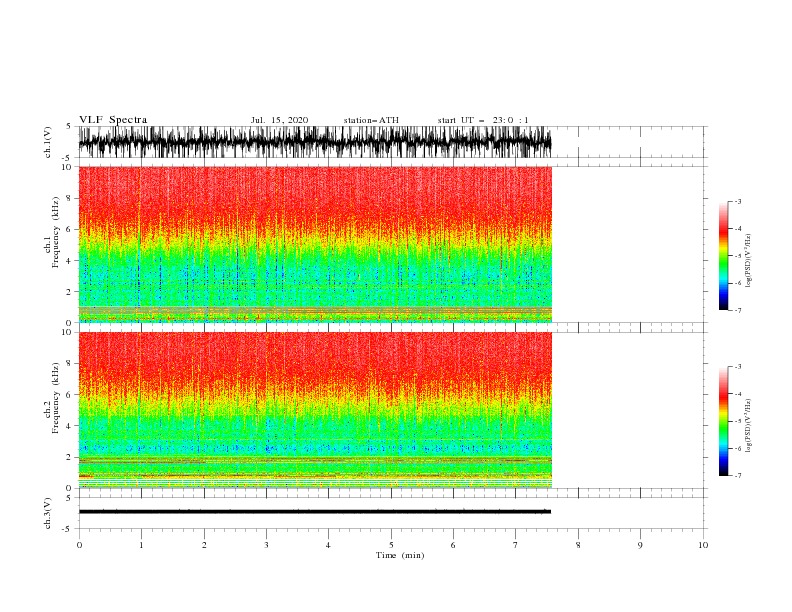
Task: Click the lower PSD color bar
Action: (x=723, y=421)
